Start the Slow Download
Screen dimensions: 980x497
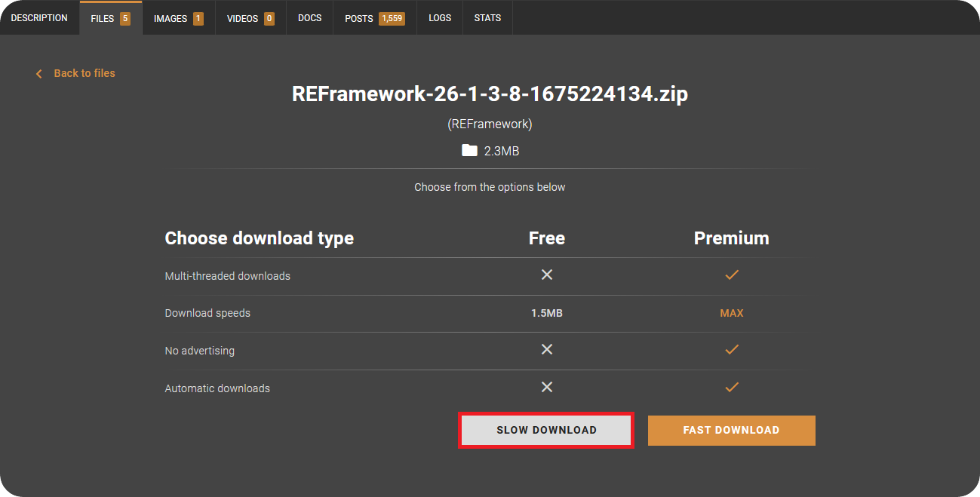click(546, 430)
